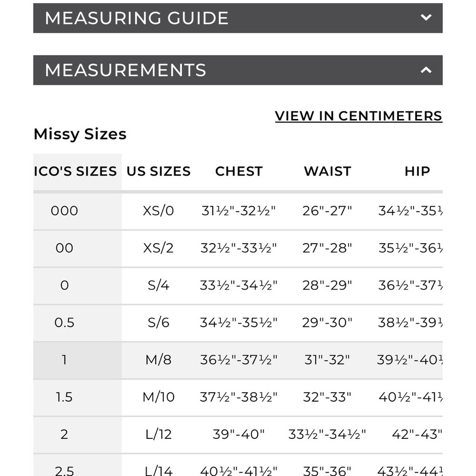The image size is (476, 476).
Task: Click the Hip column header
Action: click(417, 171)
